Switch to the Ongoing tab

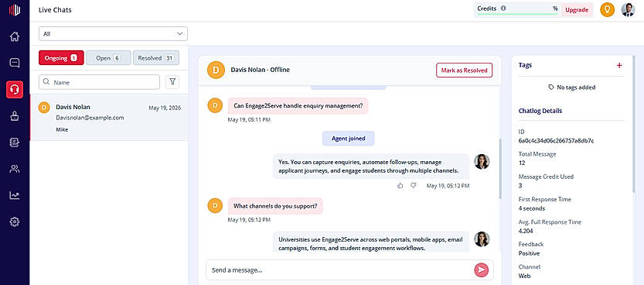61,58
